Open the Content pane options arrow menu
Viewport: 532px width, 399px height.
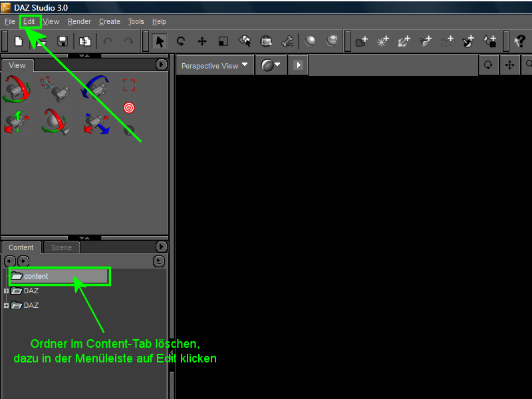161,247
